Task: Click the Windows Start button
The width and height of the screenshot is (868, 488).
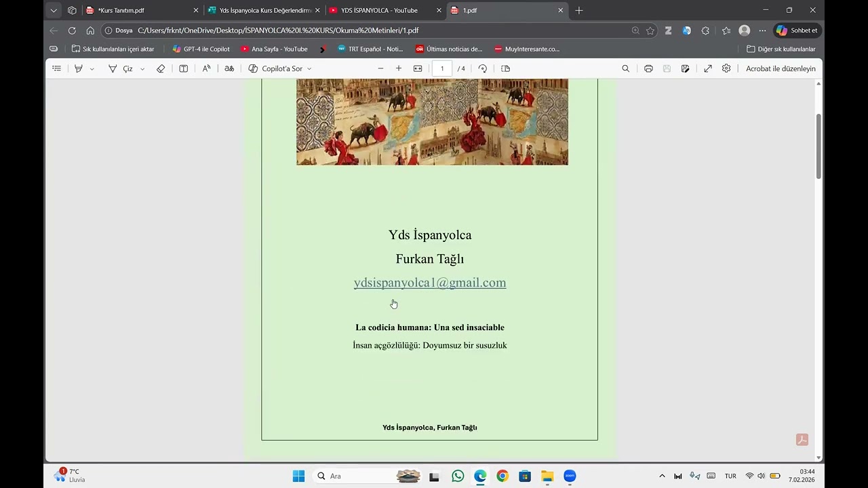Action: tap(298, 476)
